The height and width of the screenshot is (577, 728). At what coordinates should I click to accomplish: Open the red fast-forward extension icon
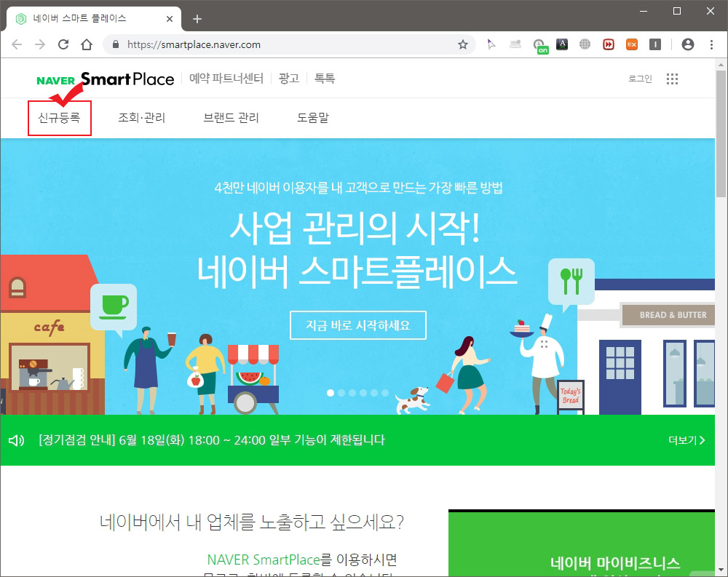pos(608,44)
